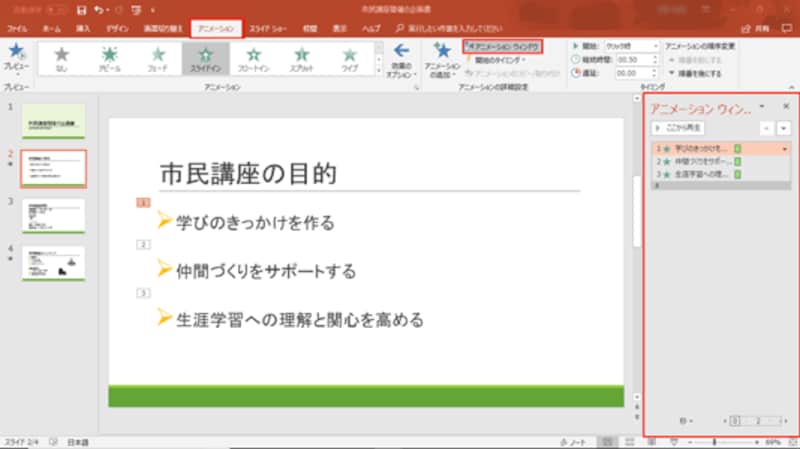The width and height of the screenshot is (800, 449).
Task: Open the animation group dialog launcher
Action: tap(416, 88)
